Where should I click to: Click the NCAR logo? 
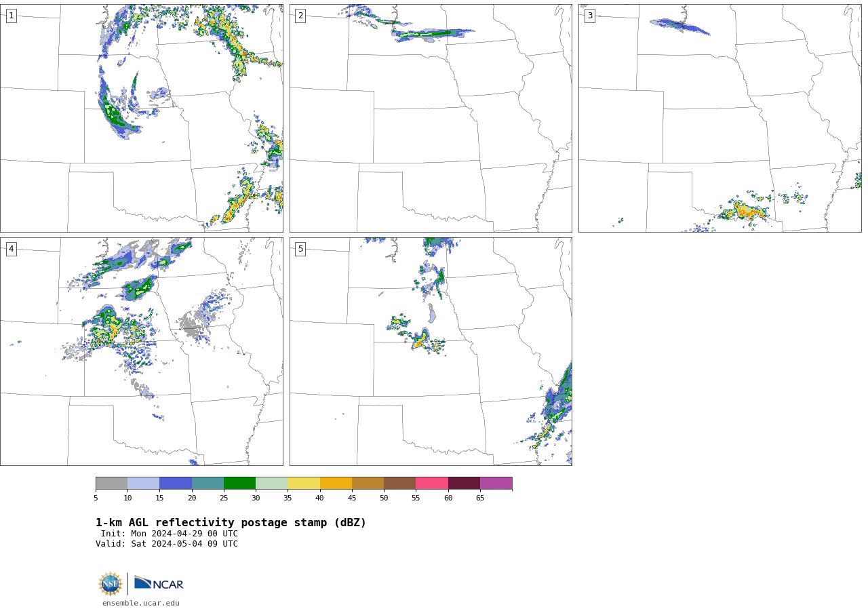click(x=159, y=583)
